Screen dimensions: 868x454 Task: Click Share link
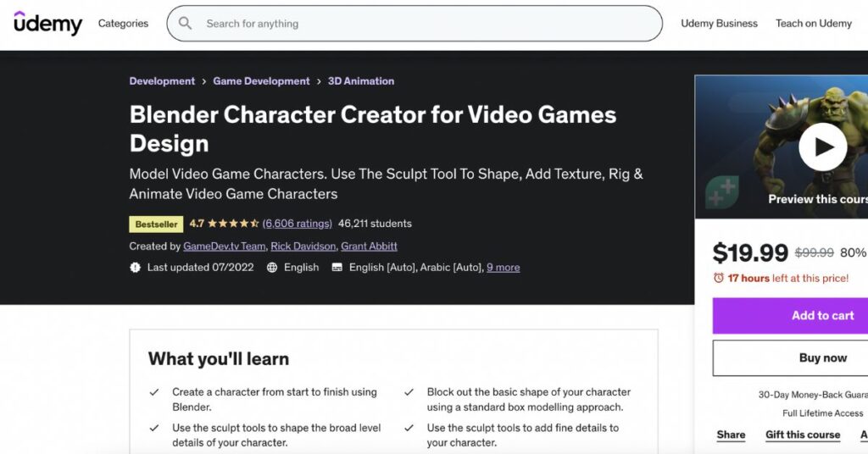(731, 435)
